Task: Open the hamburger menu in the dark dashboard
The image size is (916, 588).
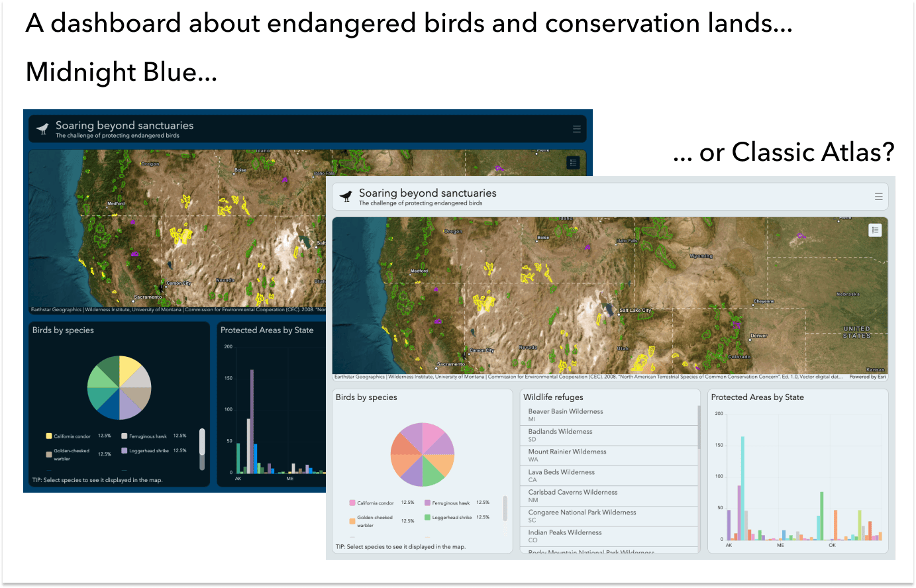Action: (x=577, y=129)
